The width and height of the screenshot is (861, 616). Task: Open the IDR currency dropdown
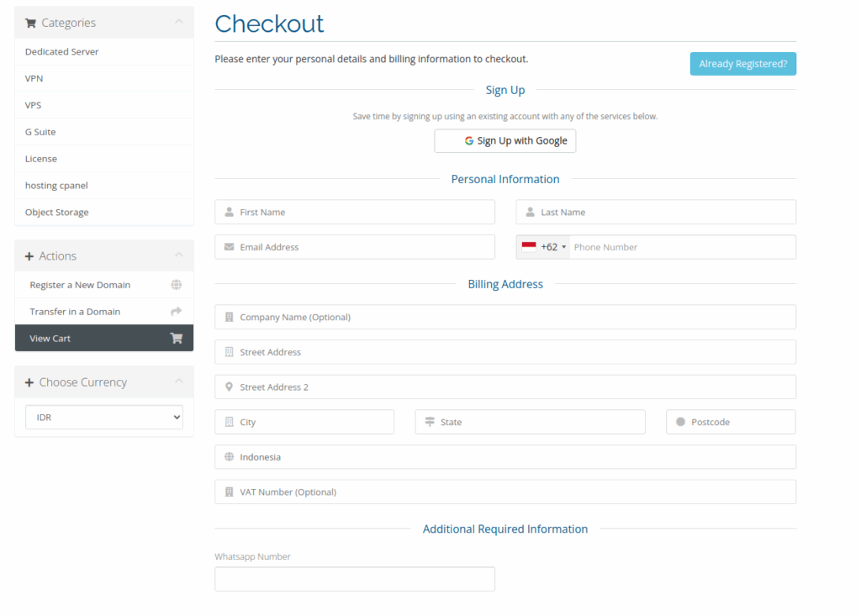coord(104,418)
